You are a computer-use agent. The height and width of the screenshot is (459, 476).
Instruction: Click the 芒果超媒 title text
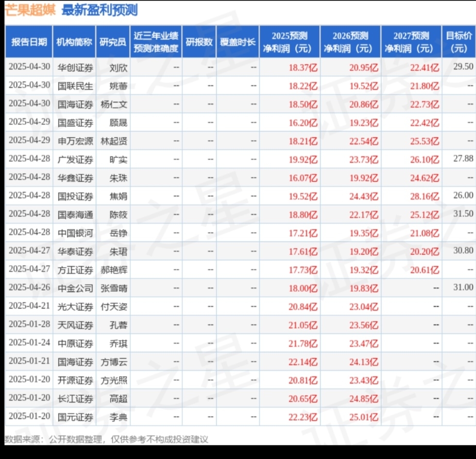pyautogui.click(x=30, y=10)
